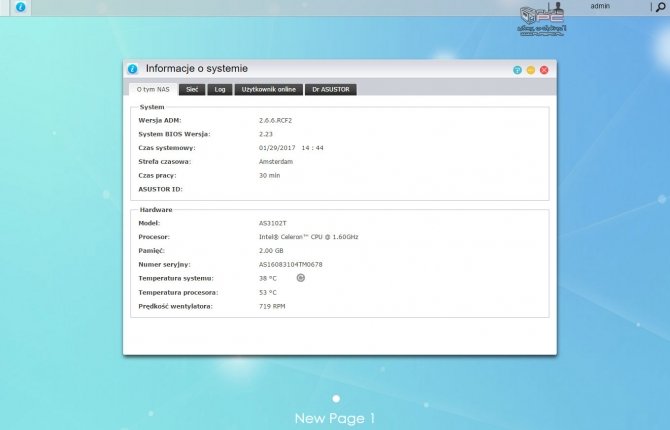Minimize window with the yellow button
The height and width of the screenshot is (430, 670).
tap(531, 70)
